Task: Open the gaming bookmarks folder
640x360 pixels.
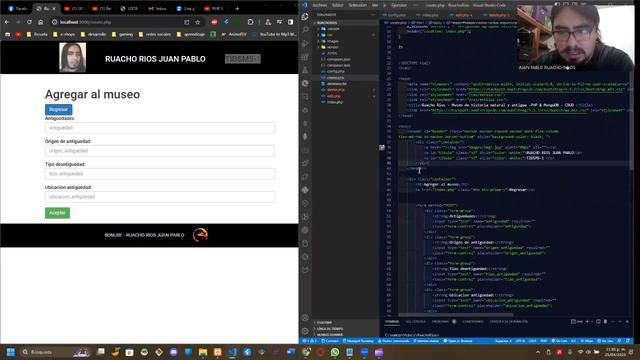Action: point(122,34)
